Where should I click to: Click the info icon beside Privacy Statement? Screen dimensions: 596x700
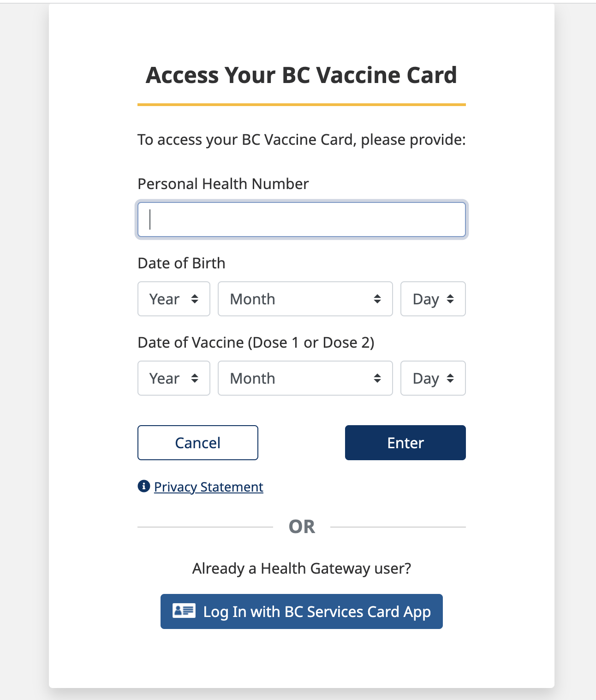[x=144, y=486]
